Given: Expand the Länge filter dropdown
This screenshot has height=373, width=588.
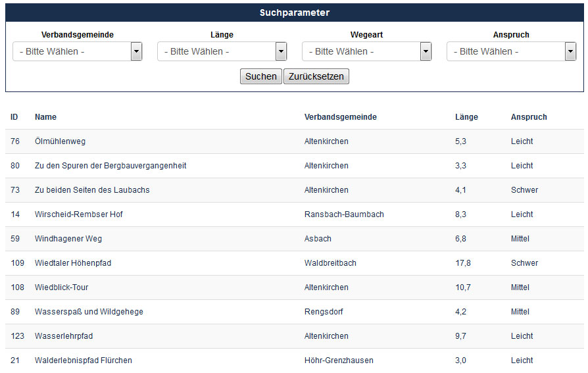Looking at the screenshot, I should (222, 51).
